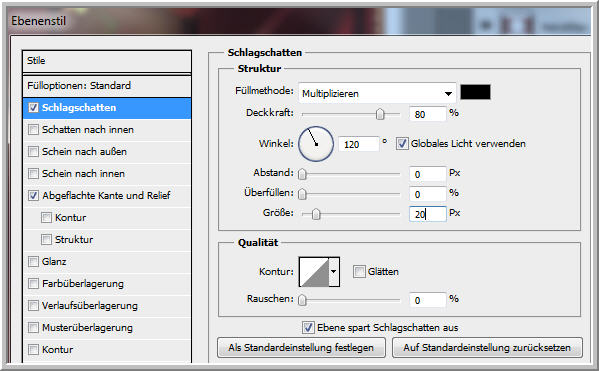
Task: Click the Größe value input field
Action: tap(427, 214)
